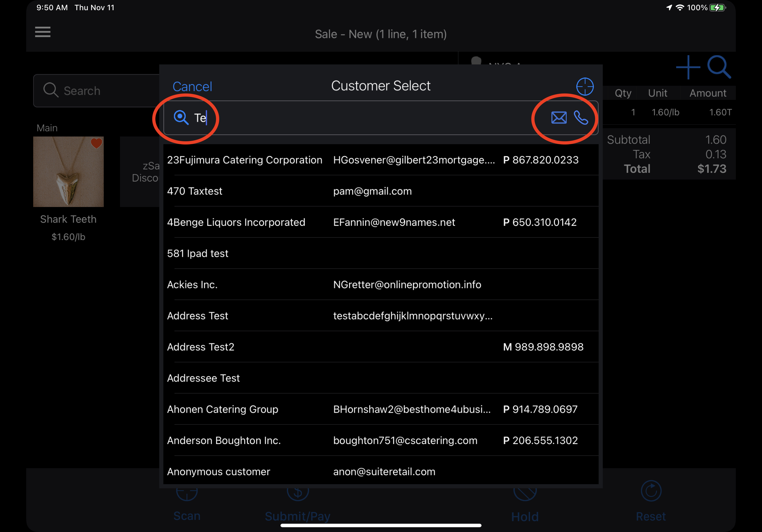Viewport: 762px width, 532px height.
Task: Tap the large magnifier customer search icon
Action: [x=719, y=67]
